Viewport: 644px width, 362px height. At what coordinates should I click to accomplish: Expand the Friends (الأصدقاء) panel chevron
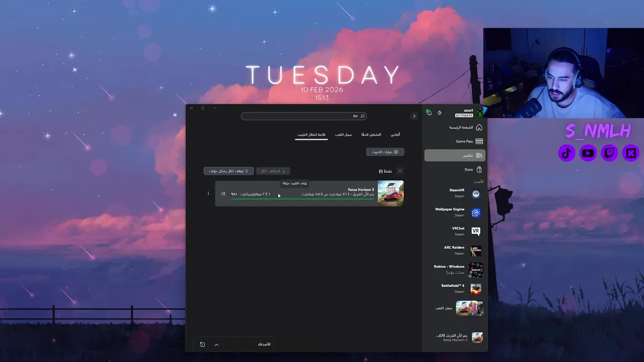[216, 344]
